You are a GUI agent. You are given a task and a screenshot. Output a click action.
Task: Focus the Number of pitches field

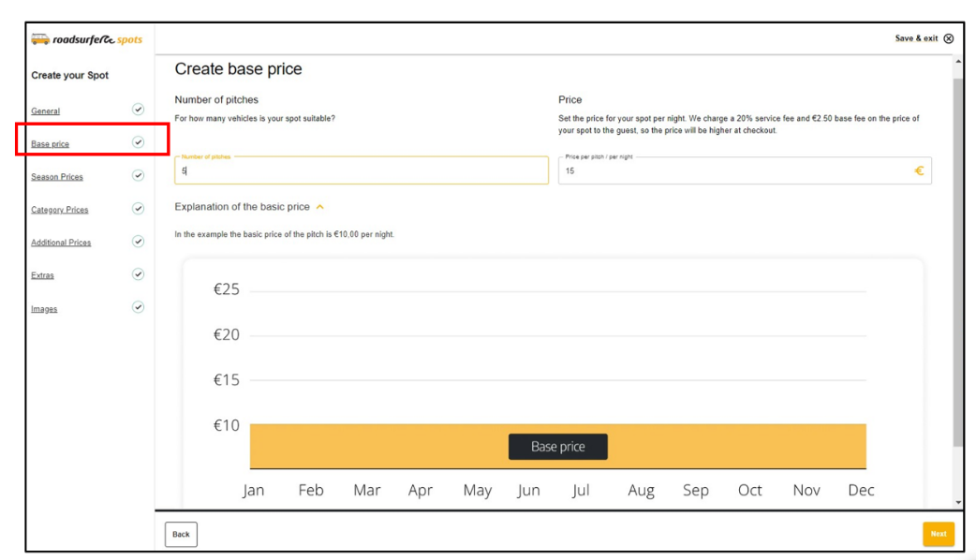362,170
